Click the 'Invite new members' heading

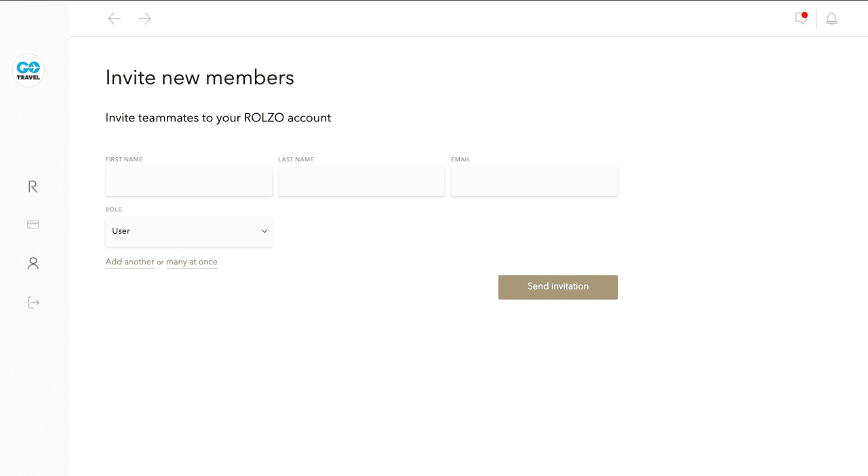(x=199, y=78)
